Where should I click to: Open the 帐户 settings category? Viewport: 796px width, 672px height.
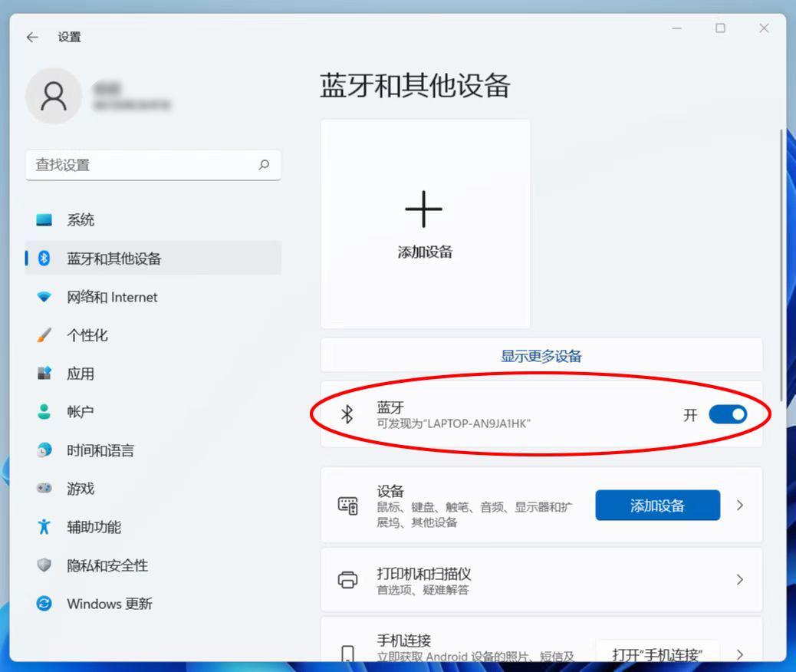[153, 411]
